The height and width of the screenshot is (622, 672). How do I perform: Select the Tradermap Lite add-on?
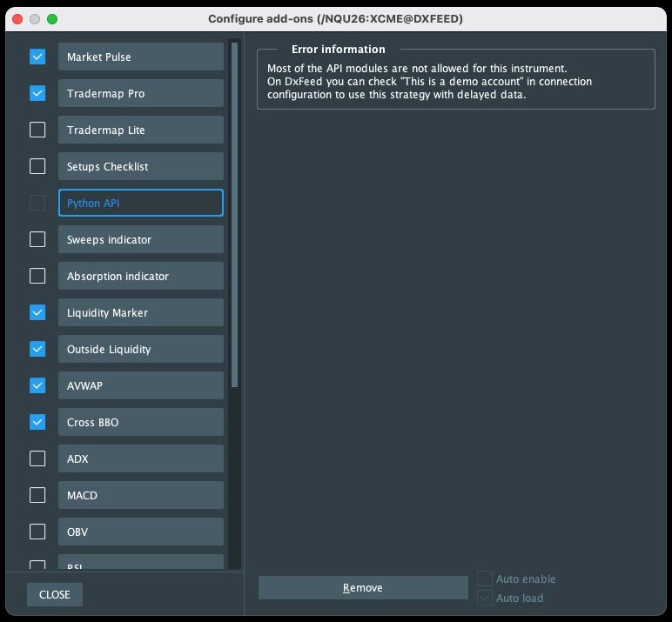coord(140,130)
